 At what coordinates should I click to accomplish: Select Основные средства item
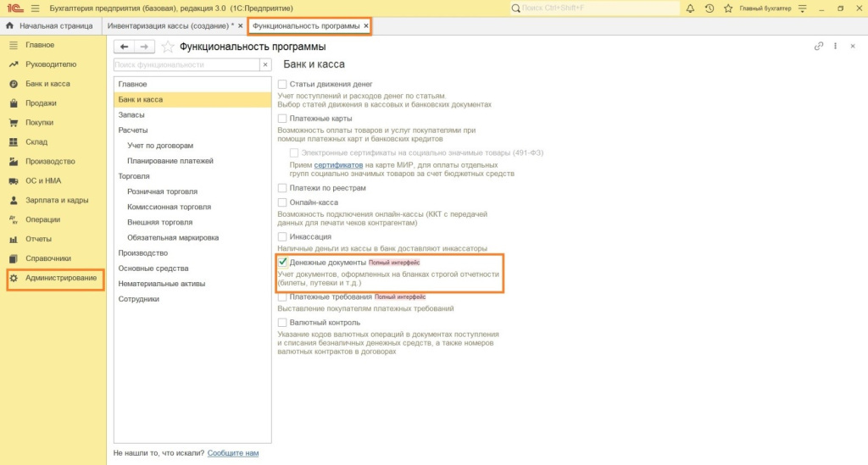tap(192, 268)
